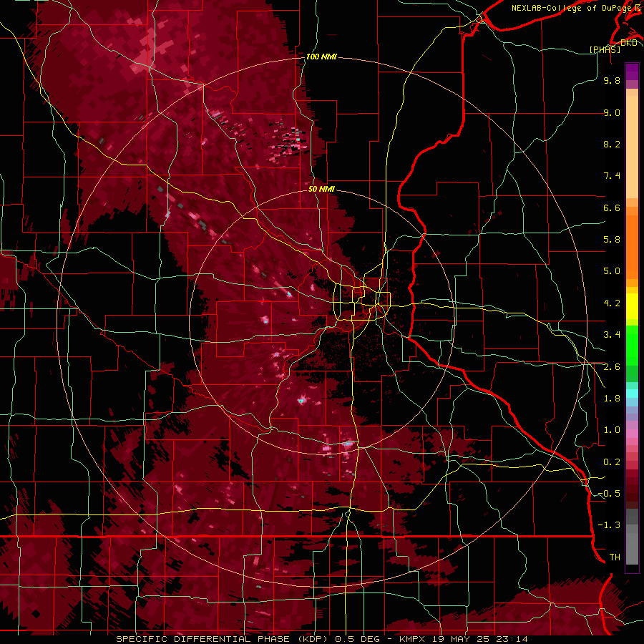Screen dimensions: 644x644
Task: Select the 7.4 color scale value
Action: point(612,176)
